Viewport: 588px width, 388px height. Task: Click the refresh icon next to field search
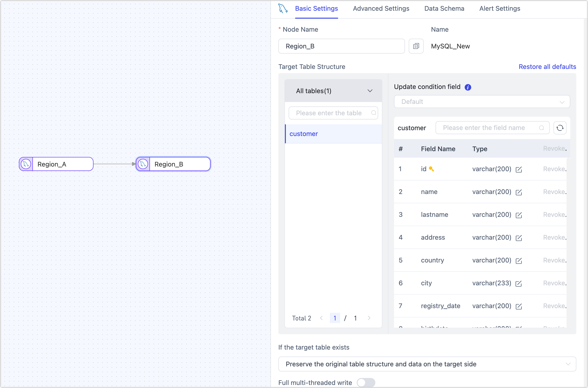560,128
